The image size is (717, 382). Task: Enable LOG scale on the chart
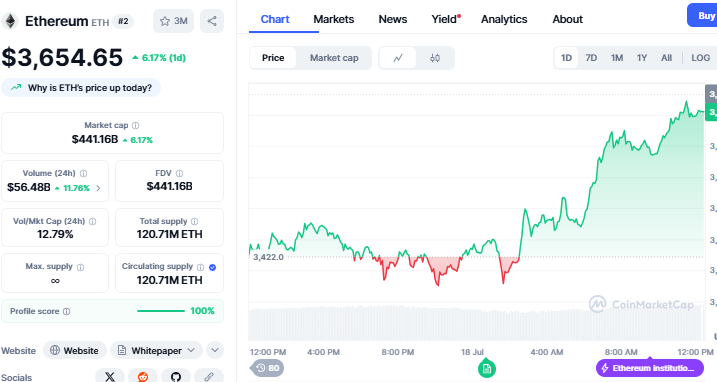click(x=700, y=58)
